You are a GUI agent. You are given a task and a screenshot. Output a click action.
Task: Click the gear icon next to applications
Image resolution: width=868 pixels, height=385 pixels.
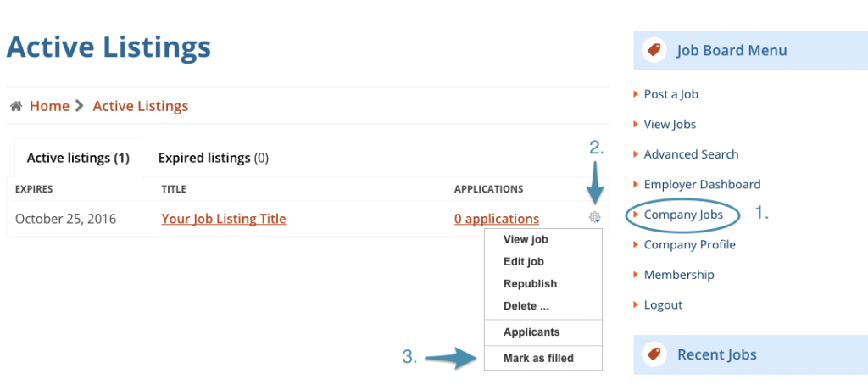(x=595, y=218)
